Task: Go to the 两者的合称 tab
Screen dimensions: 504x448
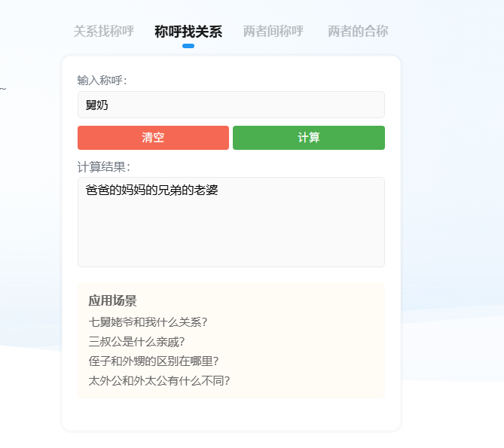Action: (x=358, y=32)
